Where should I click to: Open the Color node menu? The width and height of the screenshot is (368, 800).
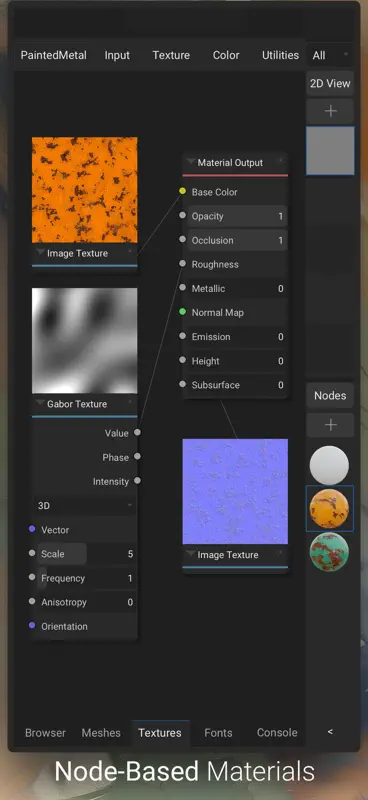pyautogui.click(x=226, y=55)
